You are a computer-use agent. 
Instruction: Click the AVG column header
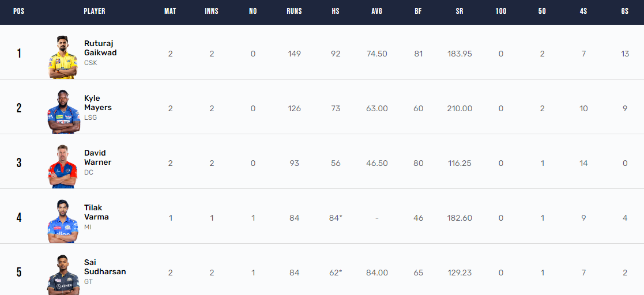[x=376, y=12]
